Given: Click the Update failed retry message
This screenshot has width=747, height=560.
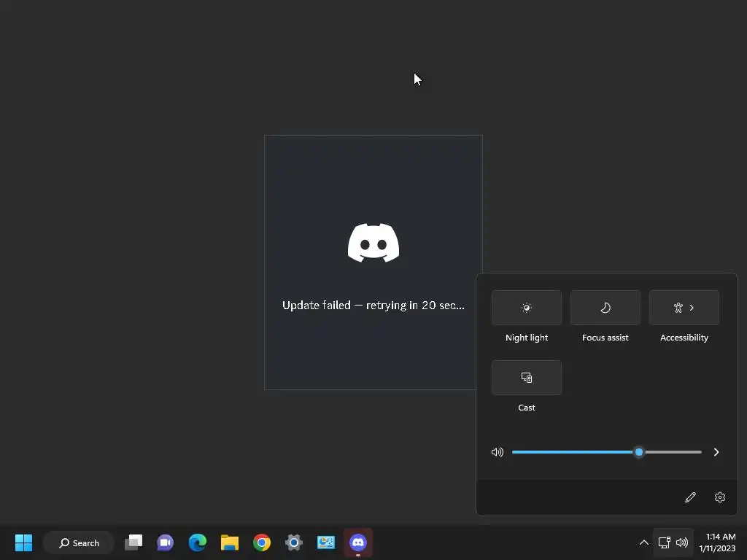Looking at the screenshot, I should pos(373,306).
